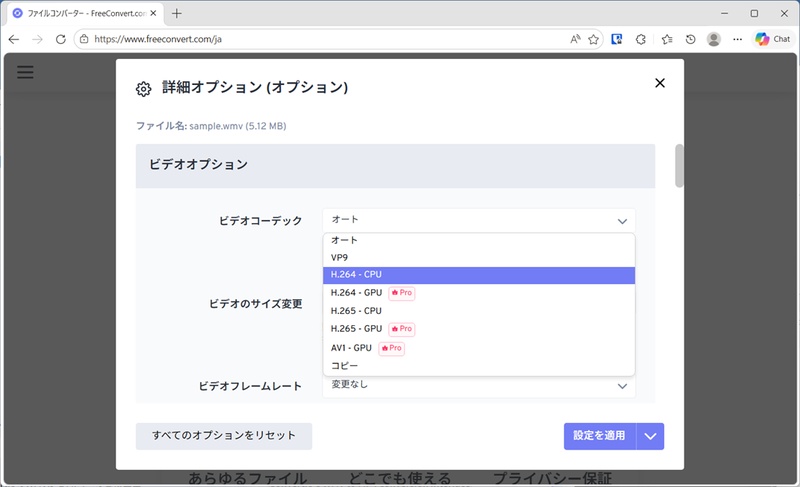Image resolution: width=800 pixels, height=487 pixels.
Task: Open the favorites list
Action: [x=667, y=39]
